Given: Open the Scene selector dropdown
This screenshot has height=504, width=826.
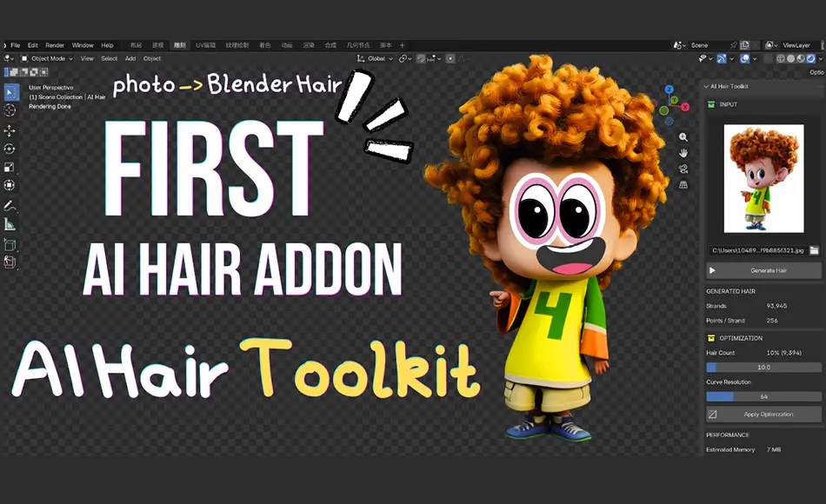Looking at the screenshot, I should click(x=678, y=45).
